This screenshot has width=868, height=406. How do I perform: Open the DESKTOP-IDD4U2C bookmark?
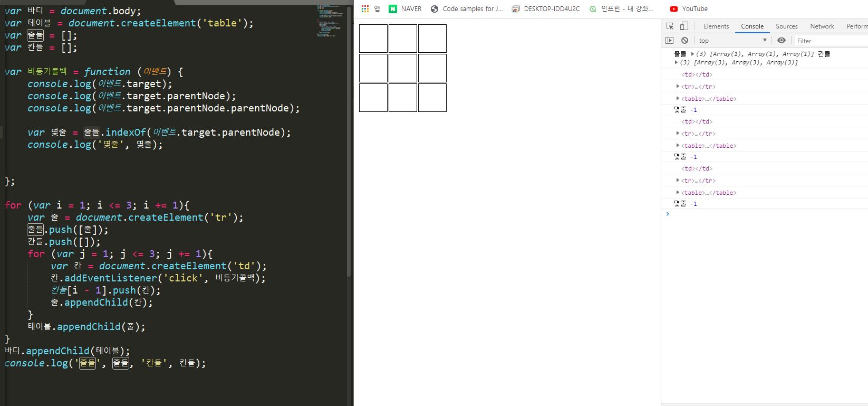tap(546, 8)
